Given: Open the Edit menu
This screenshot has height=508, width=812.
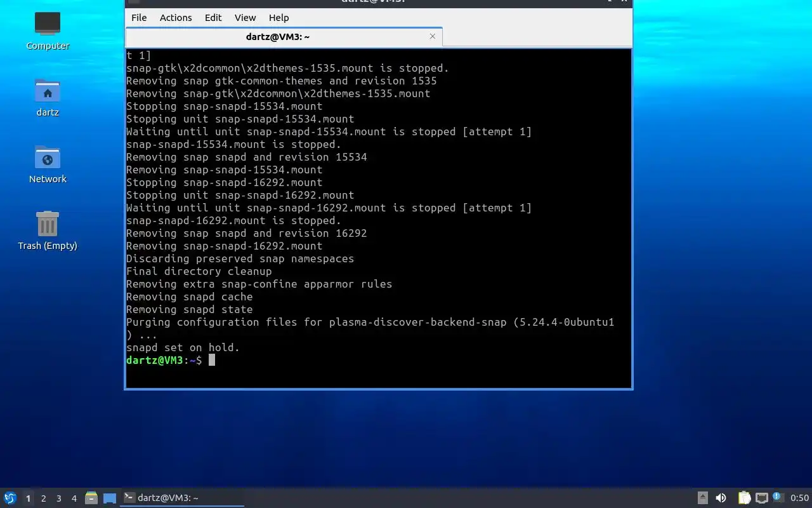Looking at the screenshot, I should 213,18.
